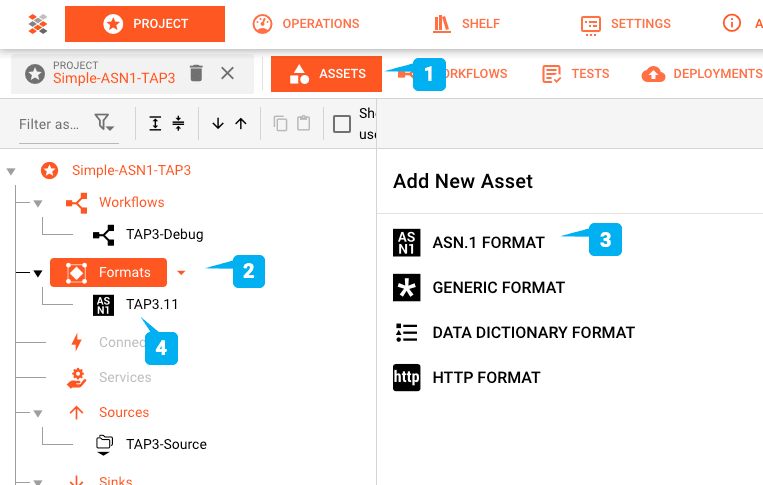
Task: Click the paste clipboard icon
Action: [x=304, y=124]
